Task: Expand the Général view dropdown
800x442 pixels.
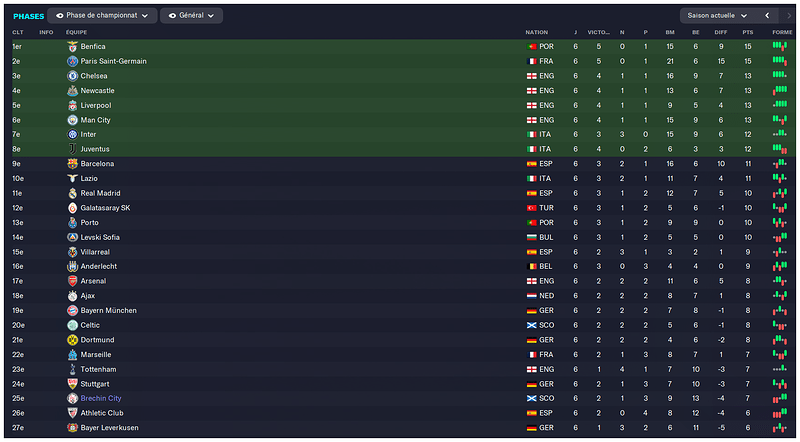Action: (x=191, y=16)
